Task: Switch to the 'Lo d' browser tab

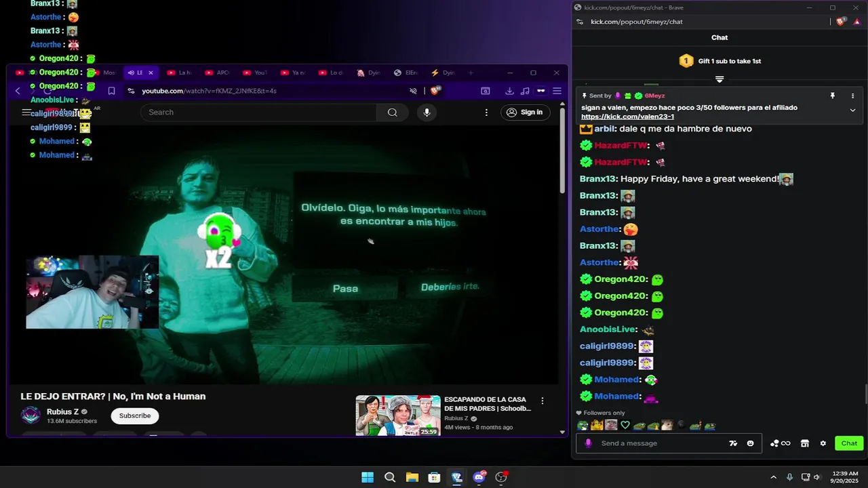Action: [x=330, y=73]
